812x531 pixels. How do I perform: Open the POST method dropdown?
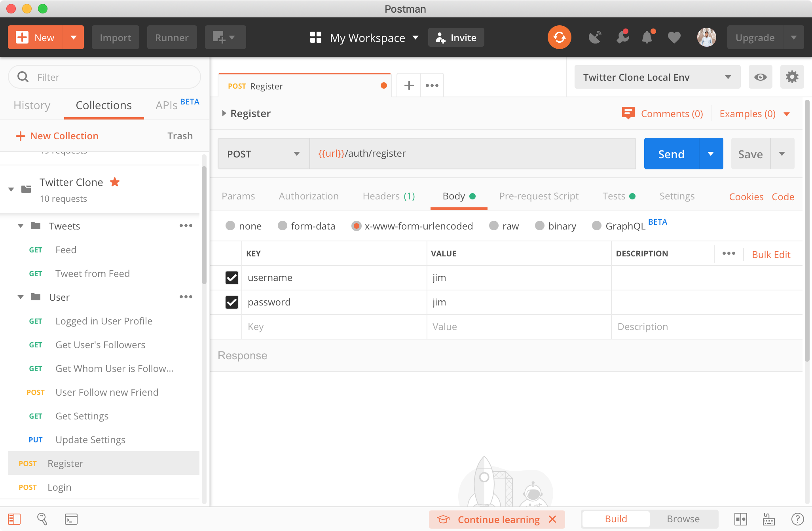264,154
